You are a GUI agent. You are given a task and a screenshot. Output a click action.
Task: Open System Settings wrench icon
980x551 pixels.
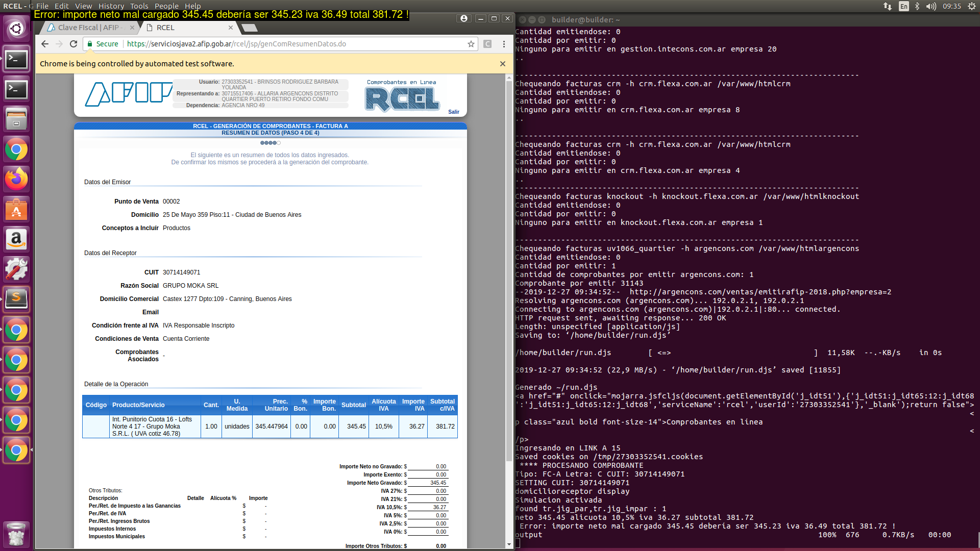[x=16, y=270]
